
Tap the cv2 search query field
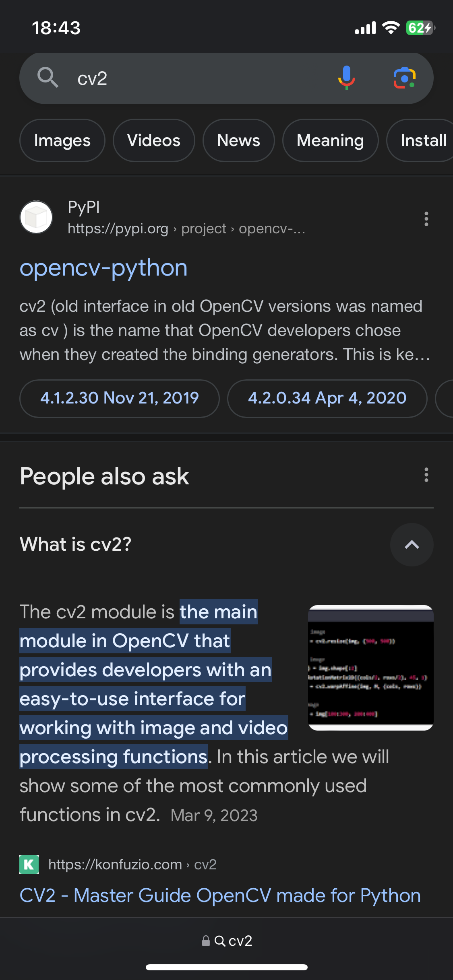[201, 78]
